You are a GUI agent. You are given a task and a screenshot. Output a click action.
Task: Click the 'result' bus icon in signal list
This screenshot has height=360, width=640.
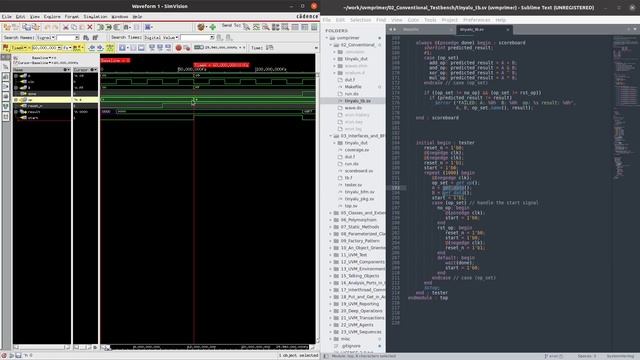click(x=23, y=111)
